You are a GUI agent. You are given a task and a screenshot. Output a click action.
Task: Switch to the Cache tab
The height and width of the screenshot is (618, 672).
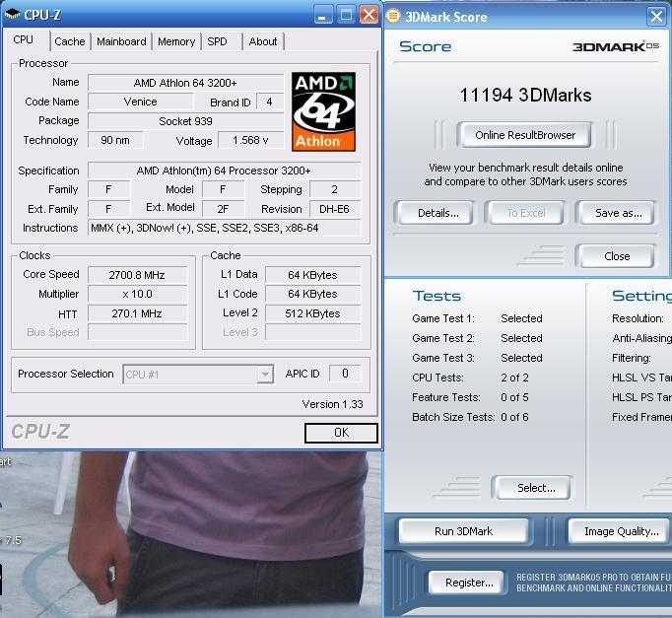(x=69, y=41)
